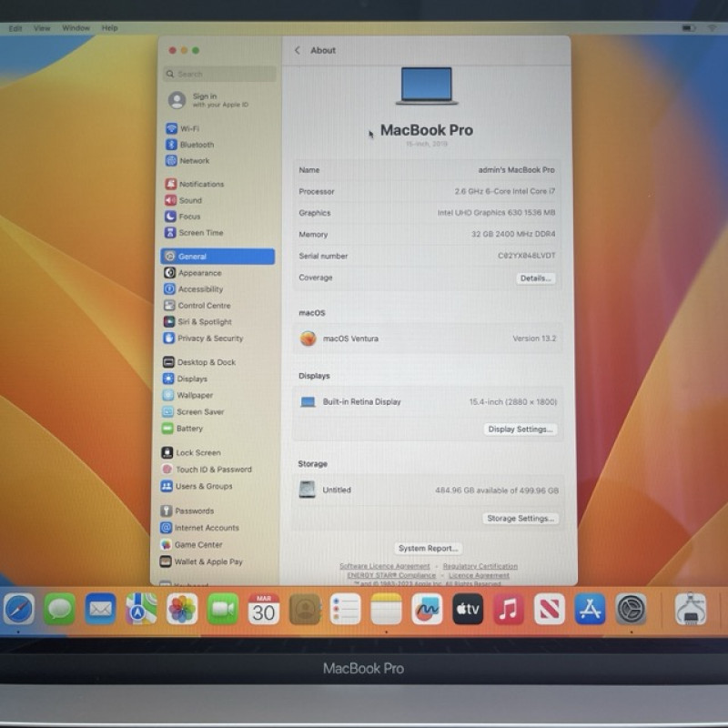The image size is (728, 728).
Task: Open Lock Screen settings
Action: point(191,452)
